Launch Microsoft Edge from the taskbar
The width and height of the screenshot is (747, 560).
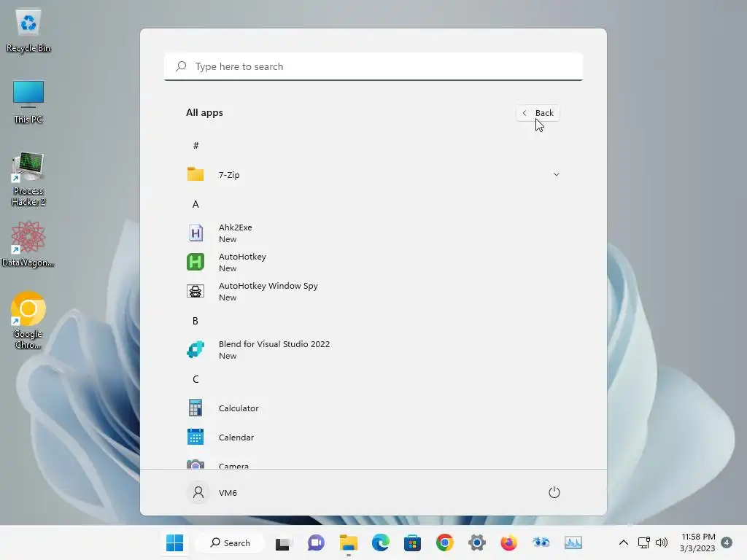[x=380, y=542]
